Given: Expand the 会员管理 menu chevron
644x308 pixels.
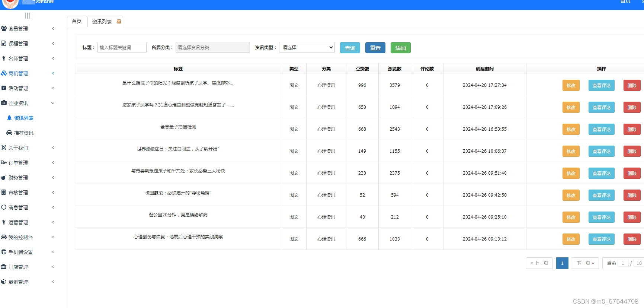Looking at the screenshot, I should click(53, 28).
